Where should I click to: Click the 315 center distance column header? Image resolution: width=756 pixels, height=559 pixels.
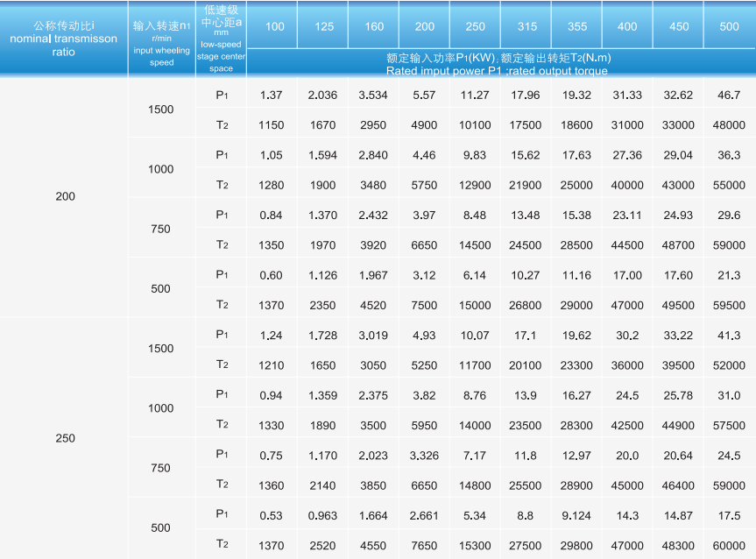tap(525, 26)
